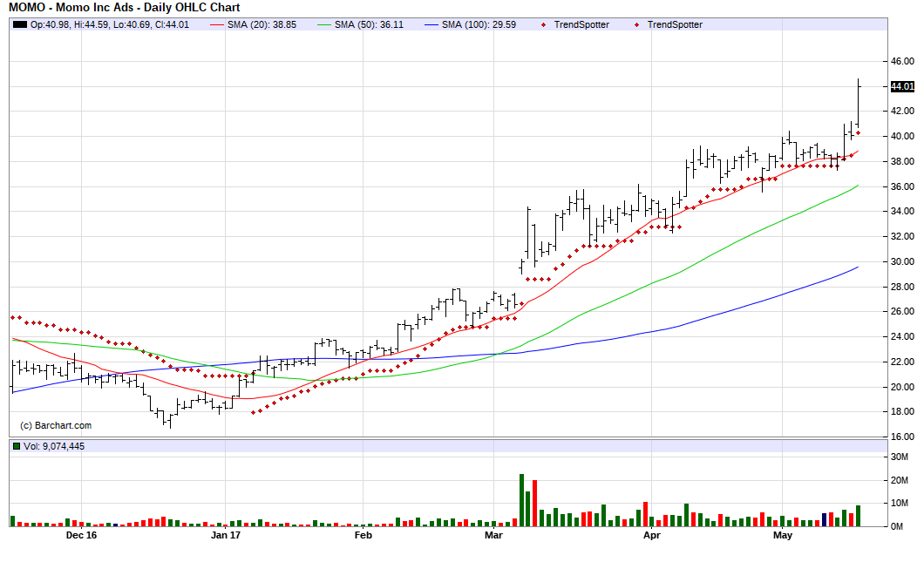Click the first TrendSpotter legend diamond
This screenshot has width=924, height=562.
pos(543,24)
